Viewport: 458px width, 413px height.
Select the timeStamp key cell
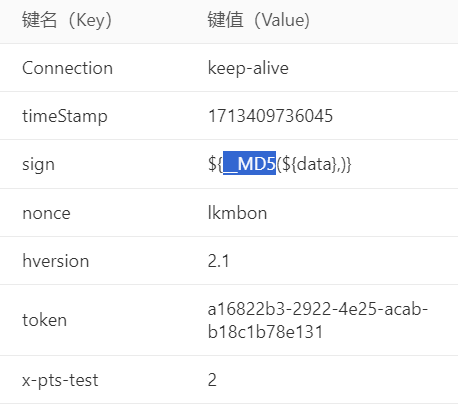pos(65,116)
